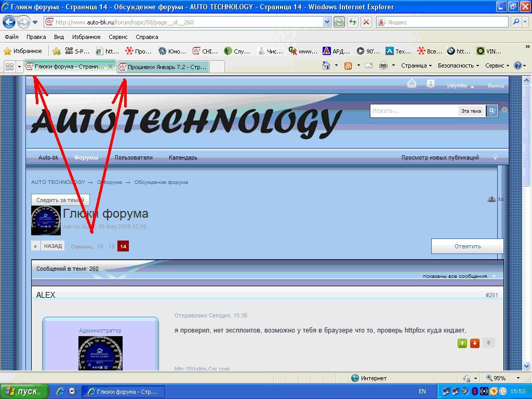
Task: Click the search magnifier button
Action: point(516,22)
